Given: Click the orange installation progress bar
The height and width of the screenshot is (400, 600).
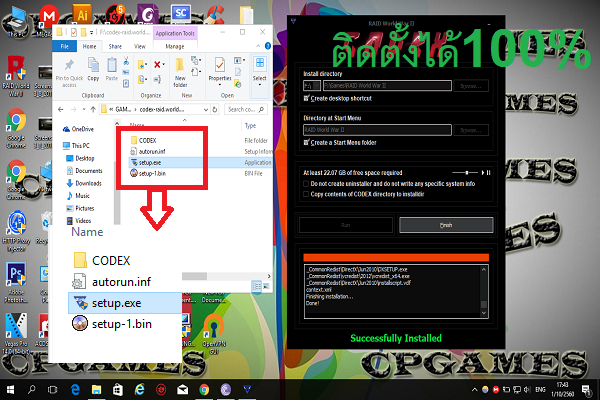Looking at the screenshot, I should pos(396,257).
